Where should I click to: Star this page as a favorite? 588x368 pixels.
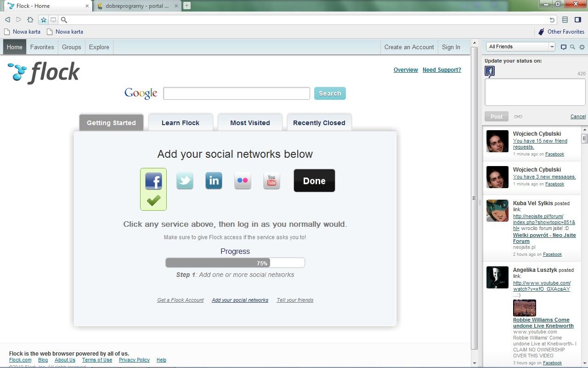tap(43, 20)
